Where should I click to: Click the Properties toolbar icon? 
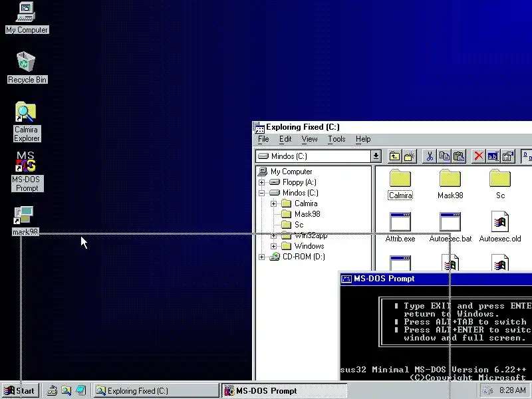point(508,156)
